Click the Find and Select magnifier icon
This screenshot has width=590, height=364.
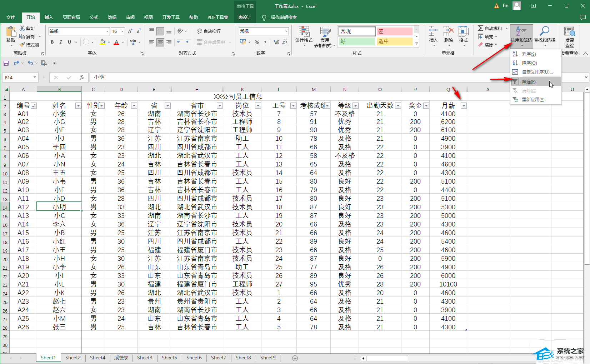click(544, 31)
